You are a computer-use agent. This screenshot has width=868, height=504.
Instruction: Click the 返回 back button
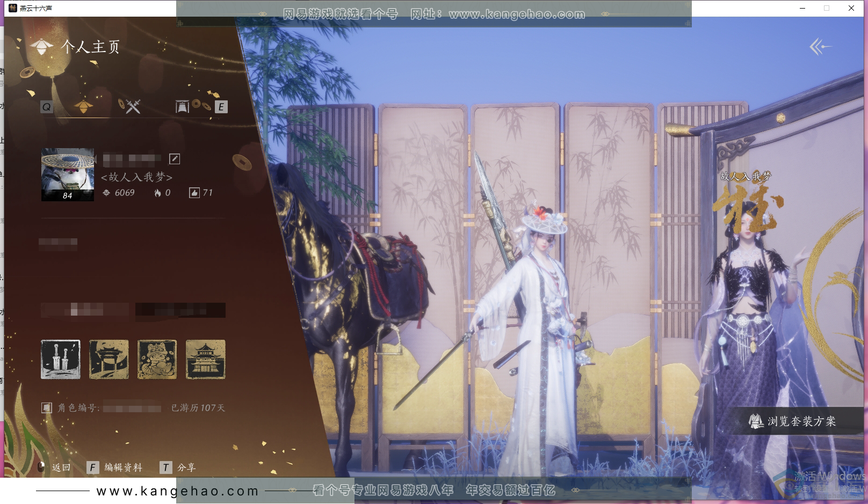55,468
